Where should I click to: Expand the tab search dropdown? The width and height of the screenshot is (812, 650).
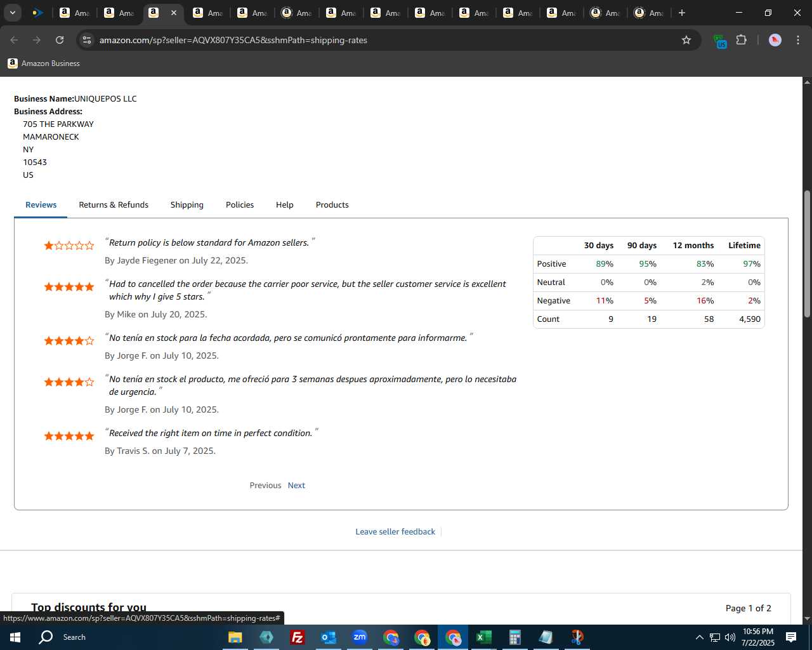pos(12,13)
